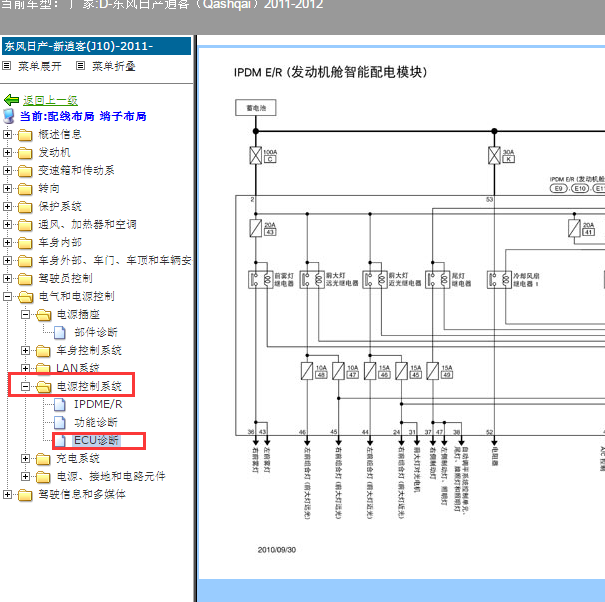Click the 菜单折叠 collapse-all button
Screen dimensions: 605x602
(113, 66)
